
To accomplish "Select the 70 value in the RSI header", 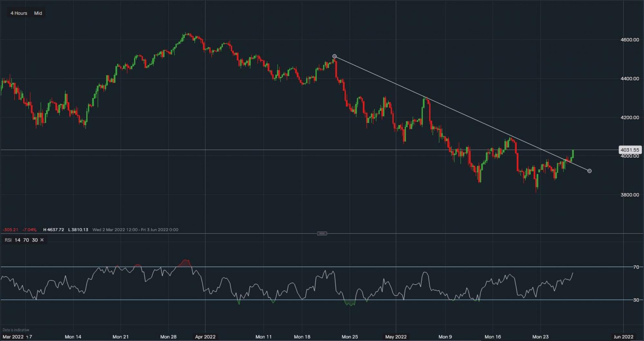I will [x=26, y=240].
